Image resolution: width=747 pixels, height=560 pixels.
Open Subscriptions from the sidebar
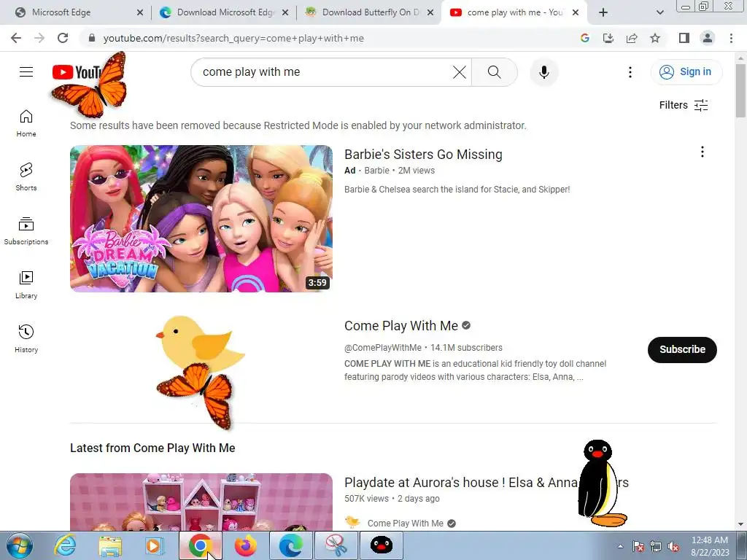[26, 231]
